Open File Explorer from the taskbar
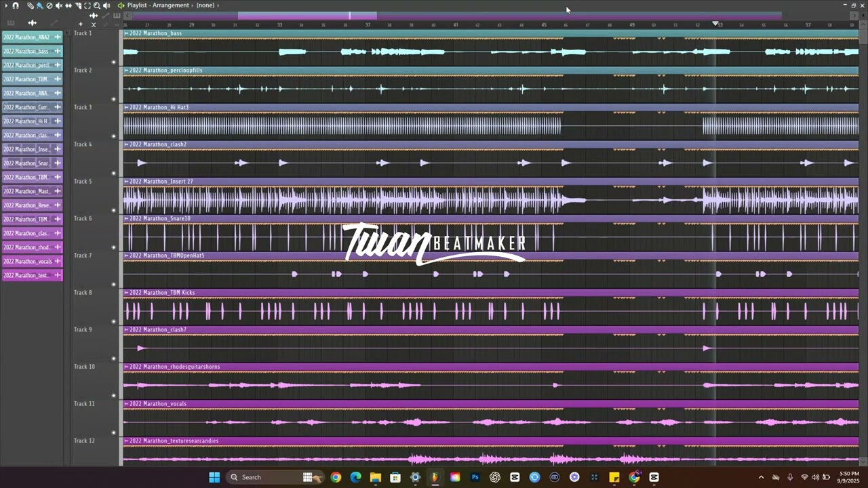This screenshot has height=488, width=868. 376,477
